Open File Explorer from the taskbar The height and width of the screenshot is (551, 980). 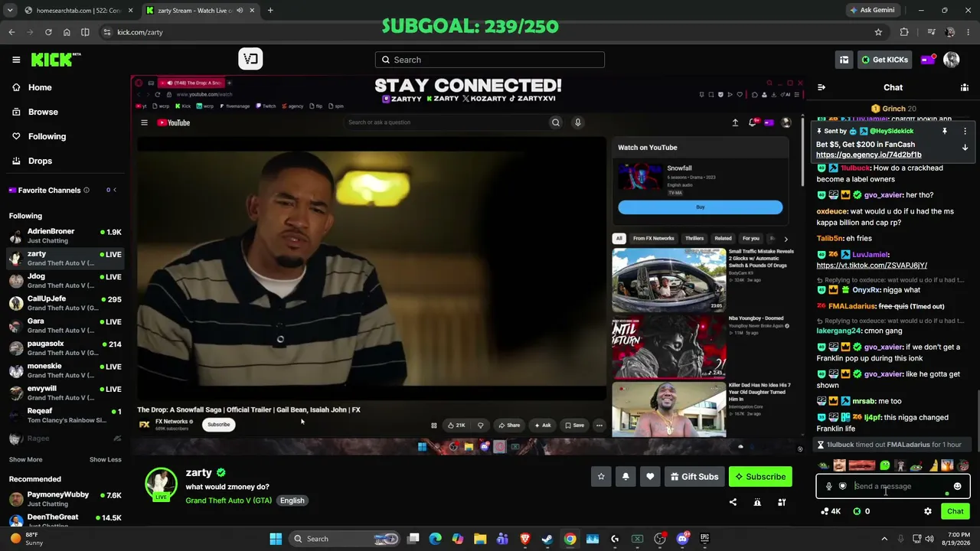pyautogui.click(x=480, y=539)
